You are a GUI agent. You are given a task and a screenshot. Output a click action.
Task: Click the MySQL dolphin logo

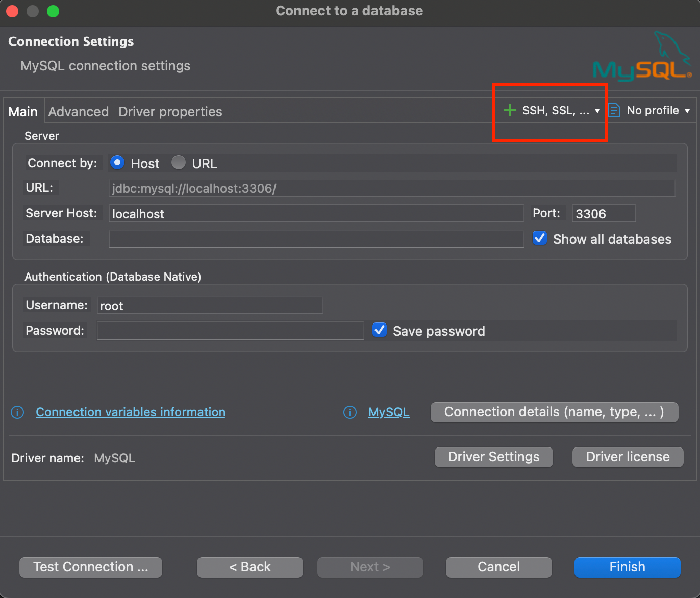(642, 57)
